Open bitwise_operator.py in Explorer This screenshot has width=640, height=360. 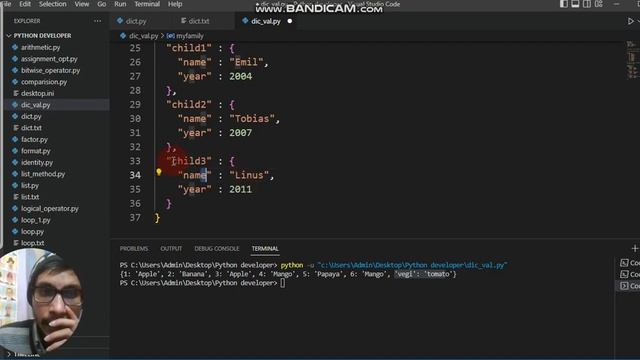(50, 70)
